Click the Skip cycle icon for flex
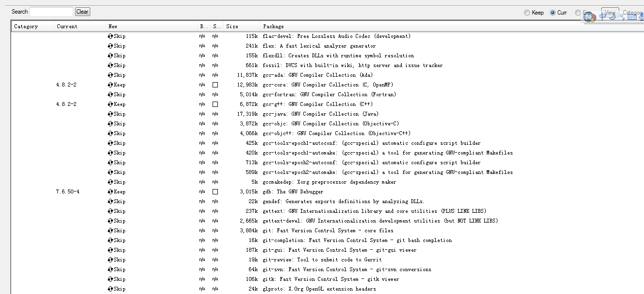Viewport: 644px width, 294px height. tap(110, 46)
